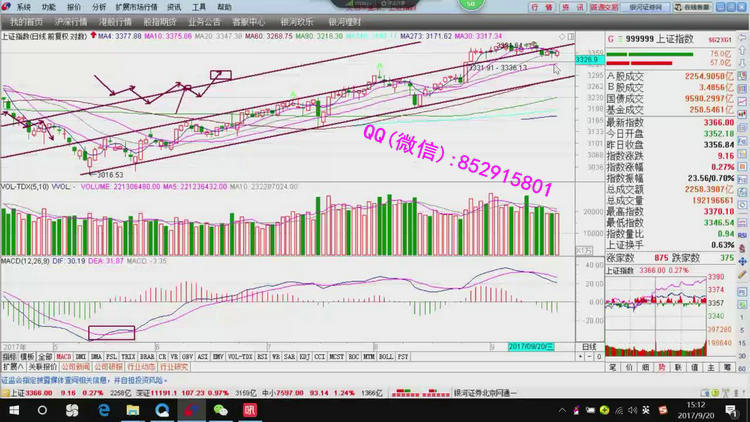The height and width of the screenshot is (422, 750).
Task: Open WeChat from the taskbar
Action: point(220,410)
